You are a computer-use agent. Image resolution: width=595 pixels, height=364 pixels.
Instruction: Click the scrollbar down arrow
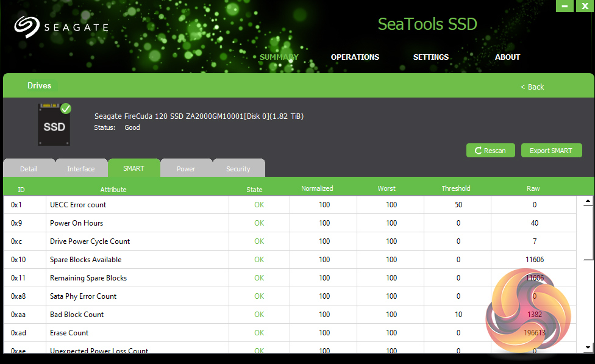588,347
